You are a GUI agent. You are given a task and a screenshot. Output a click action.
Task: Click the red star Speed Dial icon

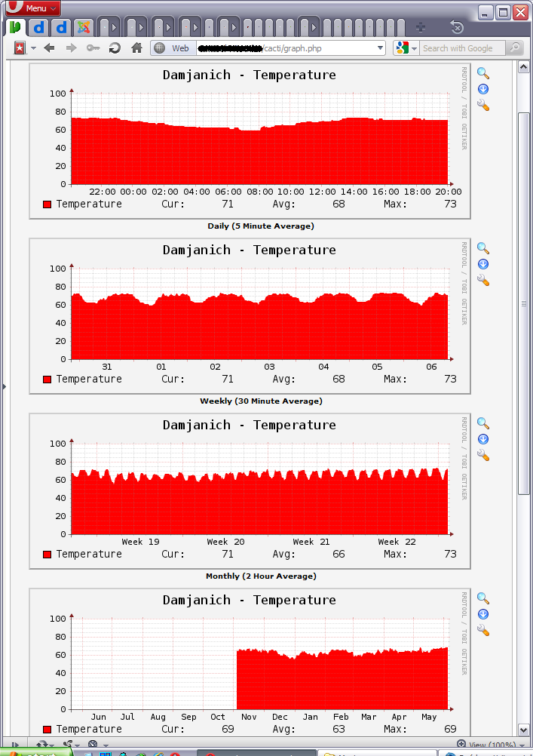coord(20,48)
